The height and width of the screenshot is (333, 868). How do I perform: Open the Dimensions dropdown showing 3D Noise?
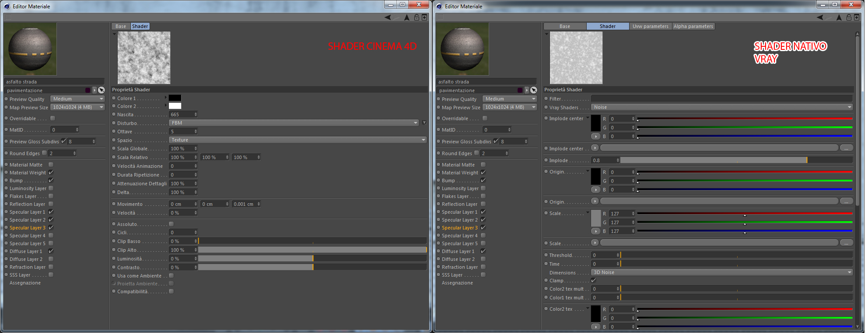[722, 272]
